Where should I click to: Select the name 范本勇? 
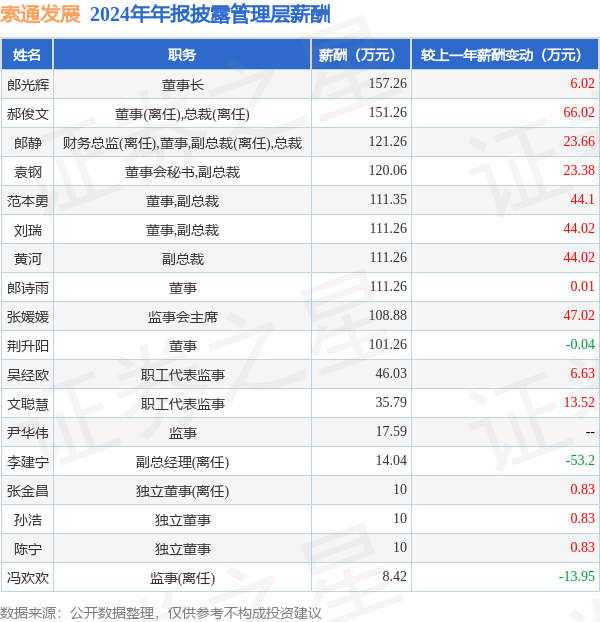(x=28, y=201)
